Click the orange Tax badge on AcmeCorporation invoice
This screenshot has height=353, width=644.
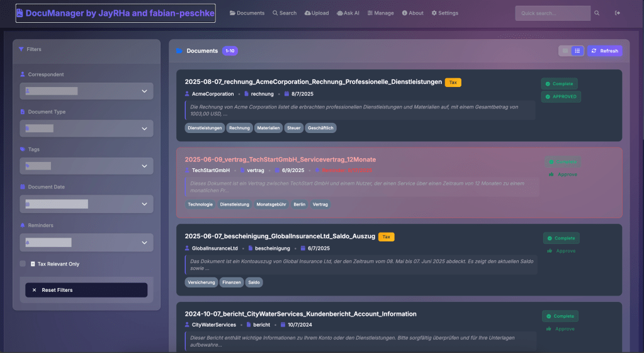453,83
